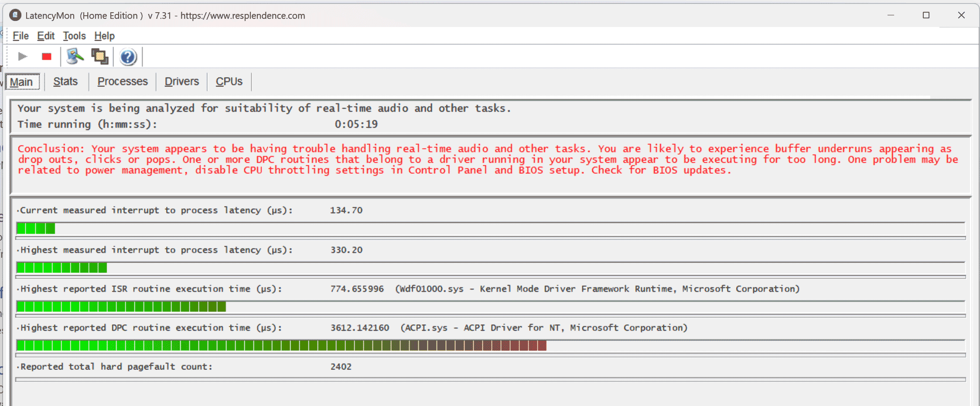
Task: Click the 'Your system is being analyzed' message
Action: (x=264, y=108)
